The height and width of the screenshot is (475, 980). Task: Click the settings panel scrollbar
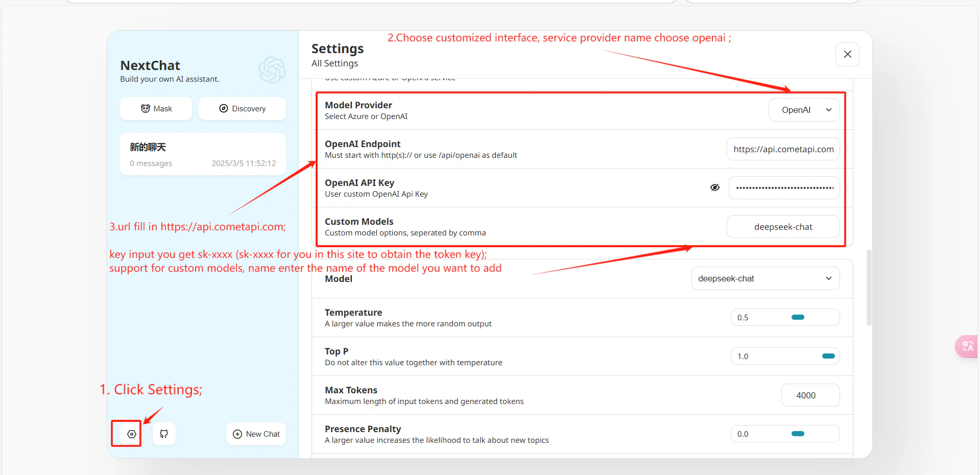(x=869, y=288)
